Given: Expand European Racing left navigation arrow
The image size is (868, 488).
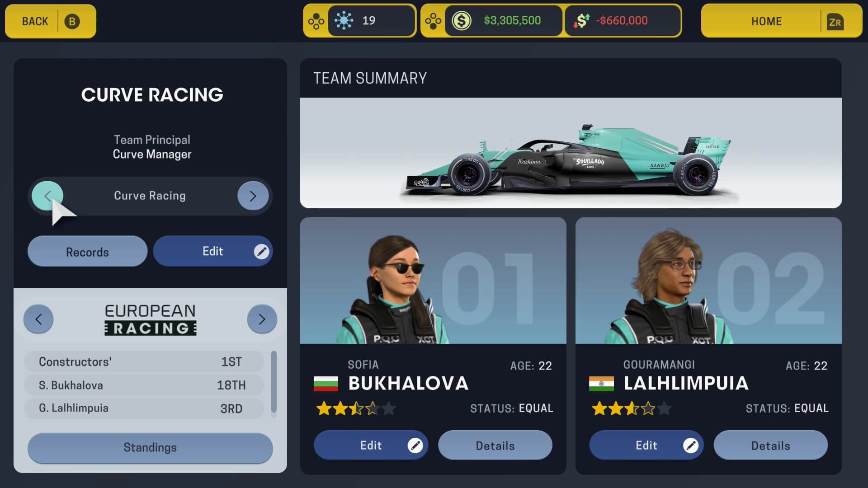Looking at the screenshot, I should coord(38,319).
